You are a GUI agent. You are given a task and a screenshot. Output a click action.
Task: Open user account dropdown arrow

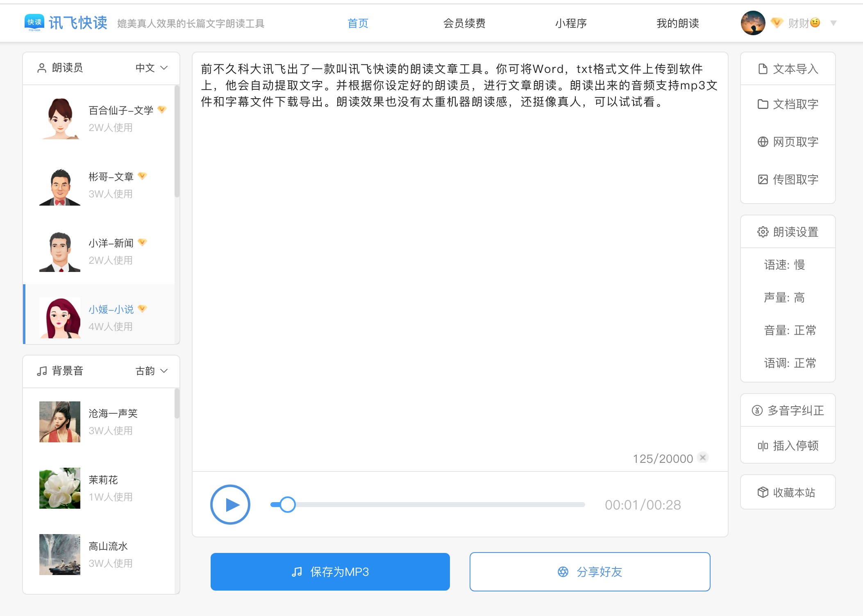(x=833, y=23)
